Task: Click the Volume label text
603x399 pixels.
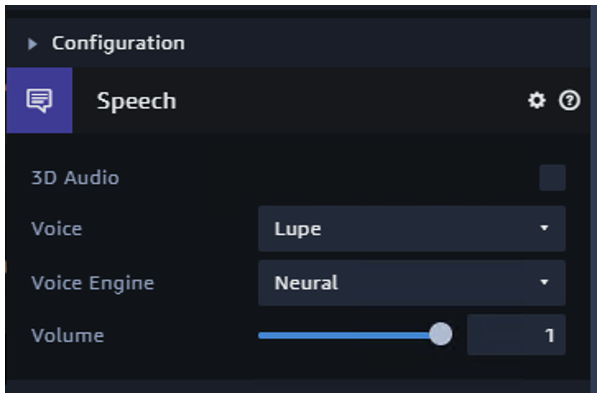Action: click(x=68, y=336)
